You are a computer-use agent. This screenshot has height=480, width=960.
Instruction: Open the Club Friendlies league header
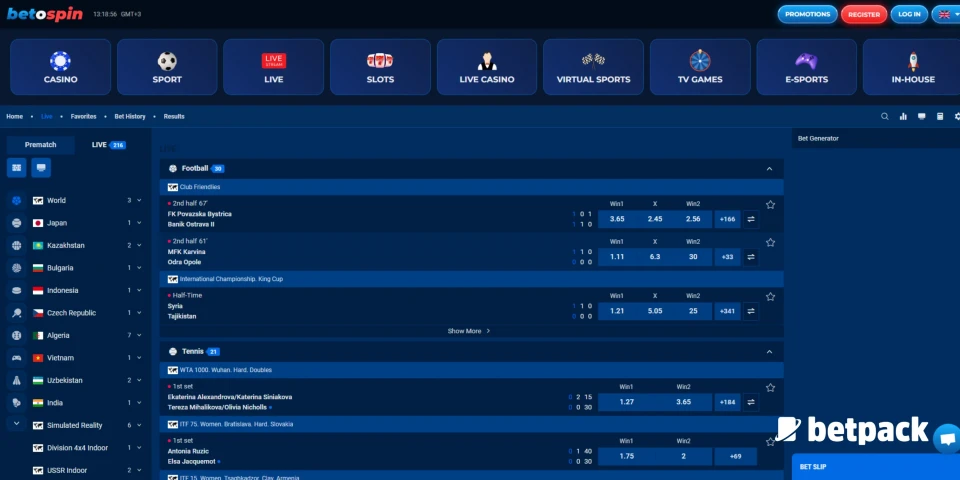click(471, 187)
